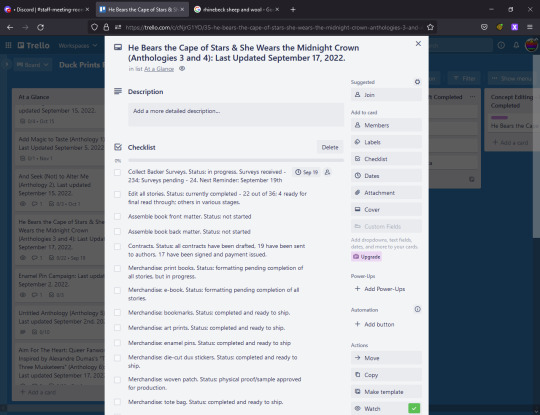
Task: Open Trello information icon in header
Action: pos(501,45)
